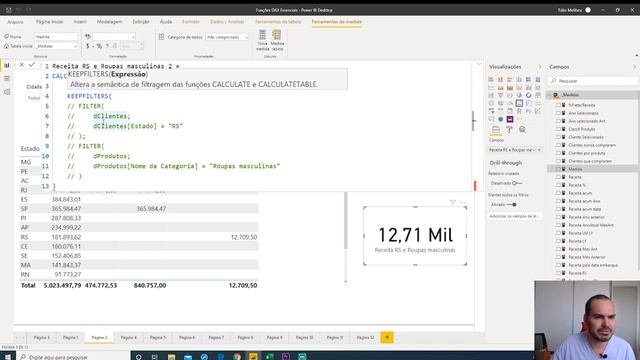Go to Página 4 report tab
Screen dimensions: 640x360
(129, 338)
